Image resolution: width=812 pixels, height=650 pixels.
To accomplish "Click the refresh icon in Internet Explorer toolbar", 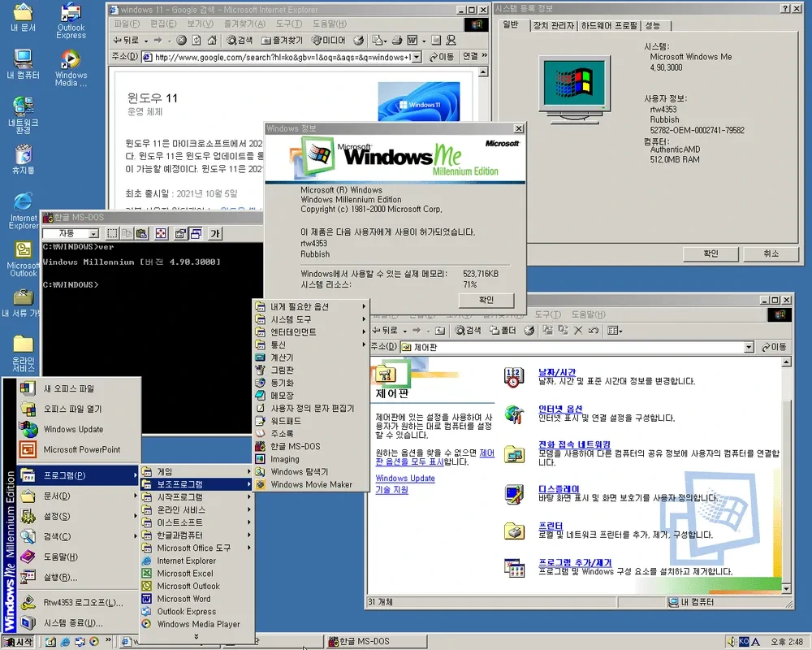I will 197,41.
